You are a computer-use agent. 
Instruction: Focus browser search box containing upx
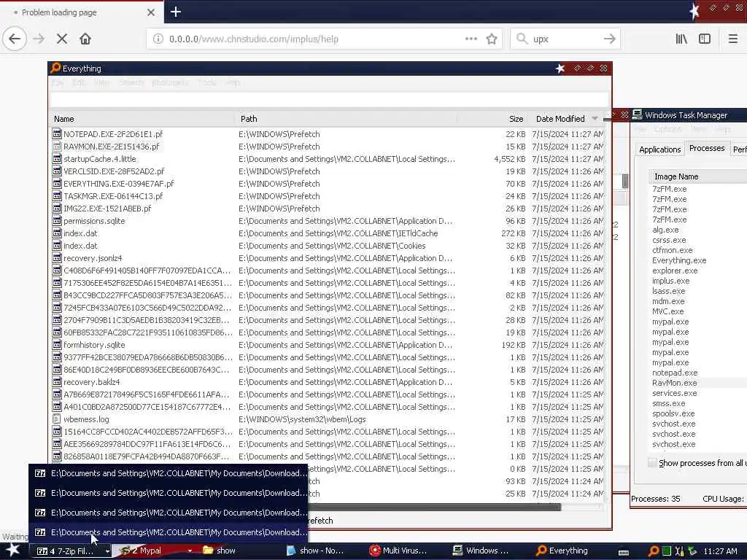tap(567, 39)
